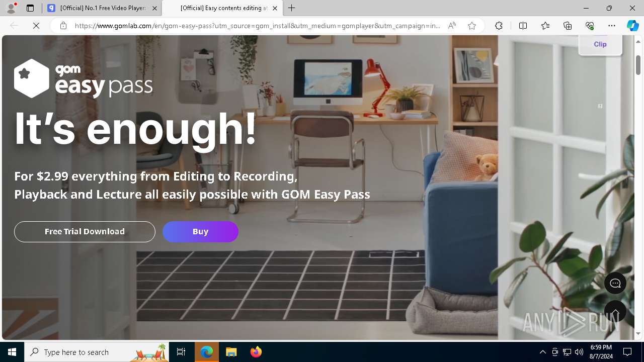644x362 pixels.
Task: Open the notification center
Action: (x=627, y=352)
